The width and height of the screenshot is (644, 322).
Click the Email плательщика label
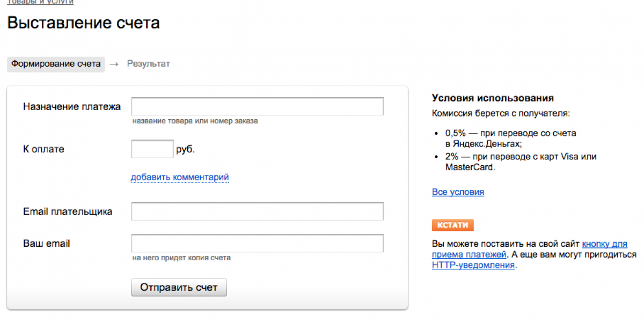click(68, 211)
